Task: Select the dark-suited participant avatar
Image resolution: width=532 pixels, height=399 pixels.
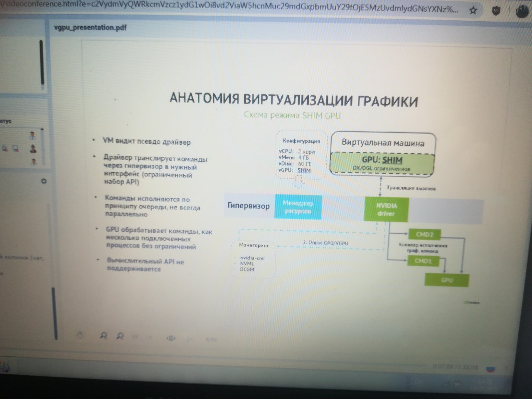Action: 33,148
